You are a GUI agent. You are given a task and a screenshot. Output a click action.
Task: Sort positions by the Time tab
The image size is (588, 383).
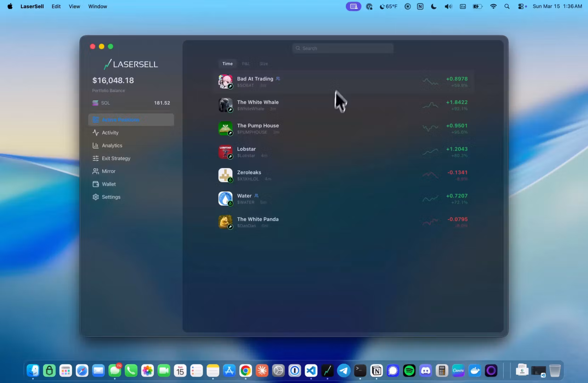coord(227,64)
